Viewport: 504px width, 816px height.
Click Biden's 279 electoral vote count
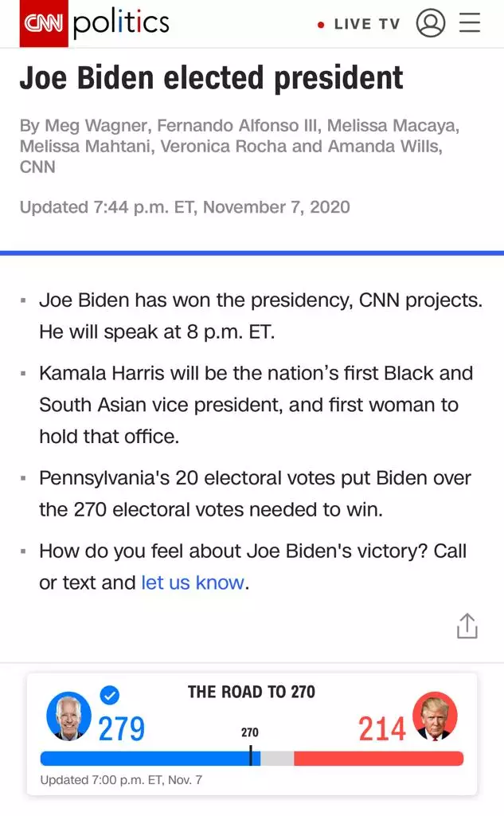pyautogui.click(x=121, y=729)
